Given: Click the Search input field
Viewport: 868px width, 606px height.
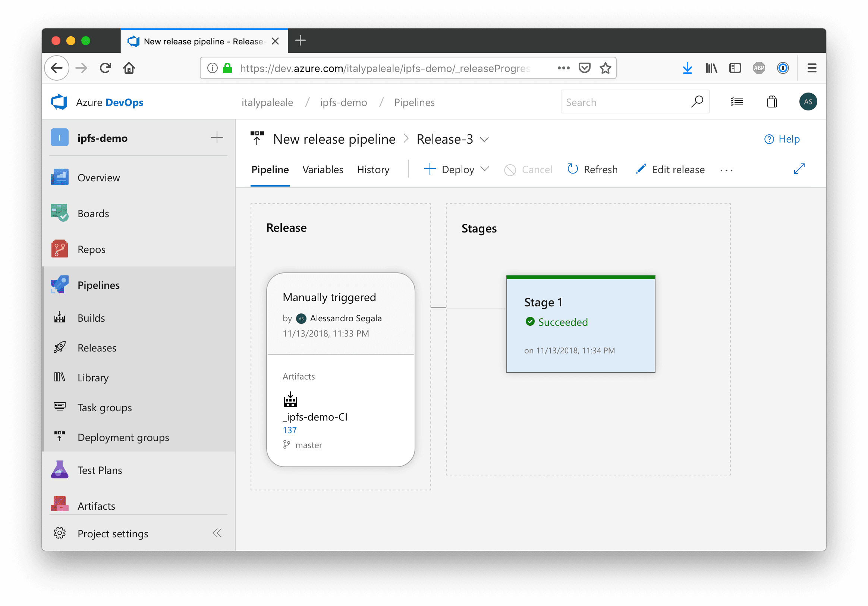Looking at the screenshot, I should point(635,102).
